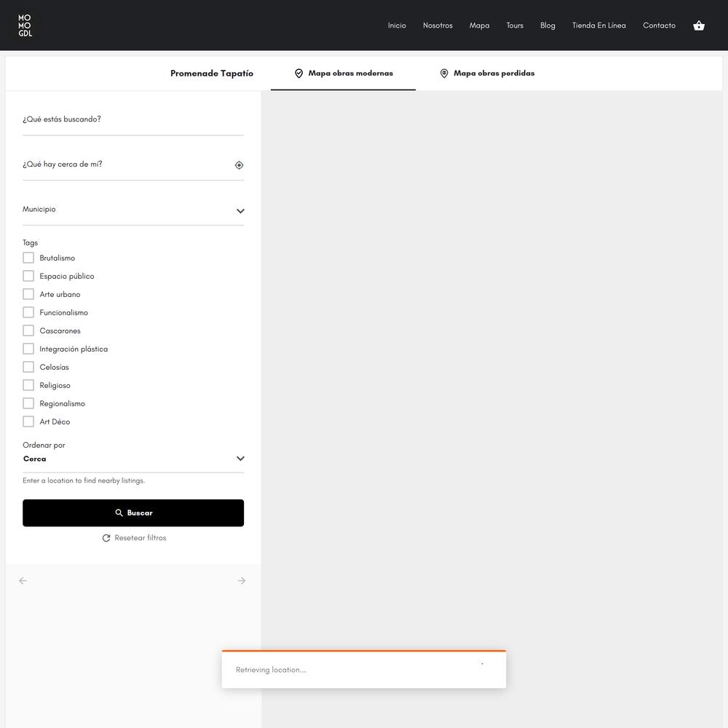Open the shopping basket icon

click(x=699, y=25)
